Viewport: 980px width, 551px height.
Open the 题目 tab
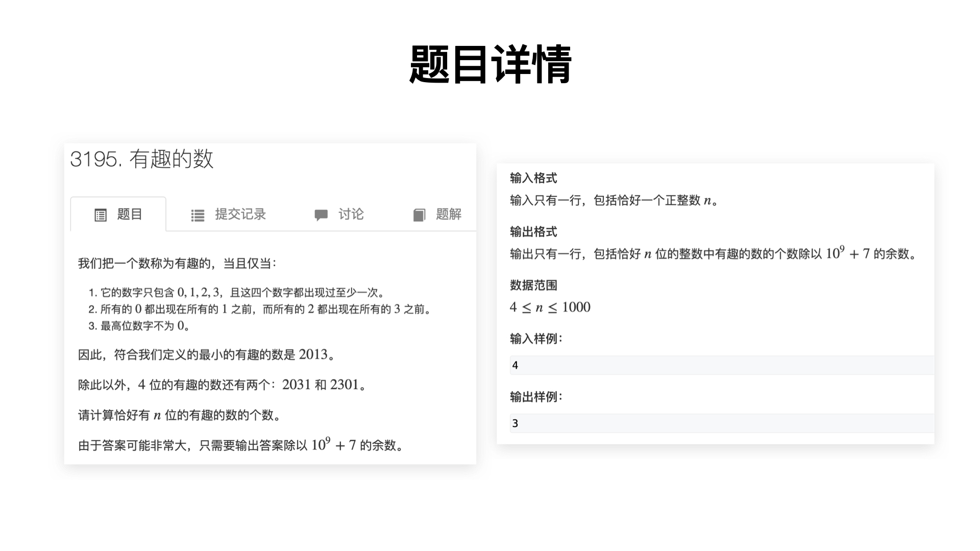(129, 214)
